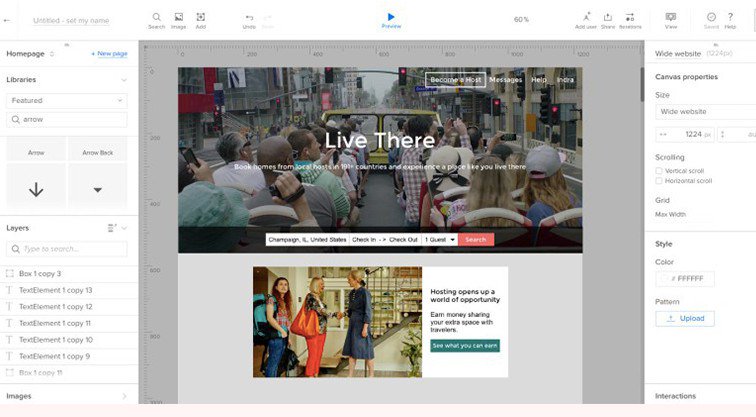Select layer TextElement 1 copy 13
This screenshot has width=756, height=417.
point(69,290)
